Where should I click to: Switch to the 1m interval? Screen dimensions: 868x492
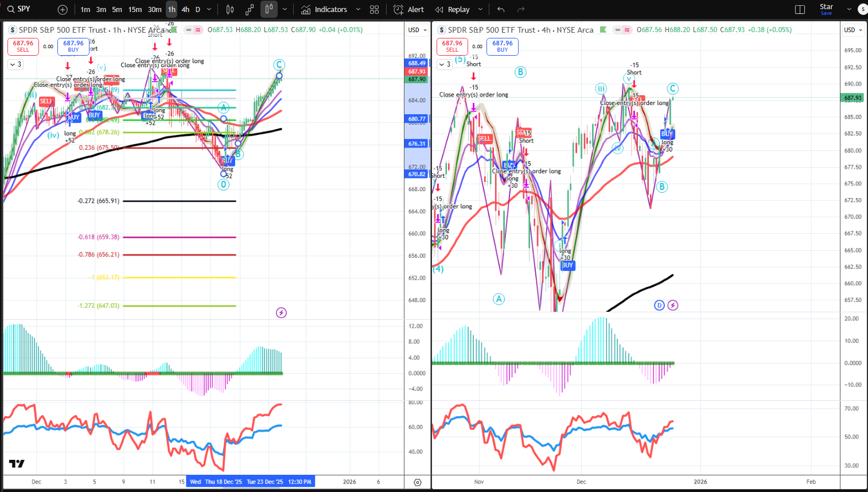[85, 10]
